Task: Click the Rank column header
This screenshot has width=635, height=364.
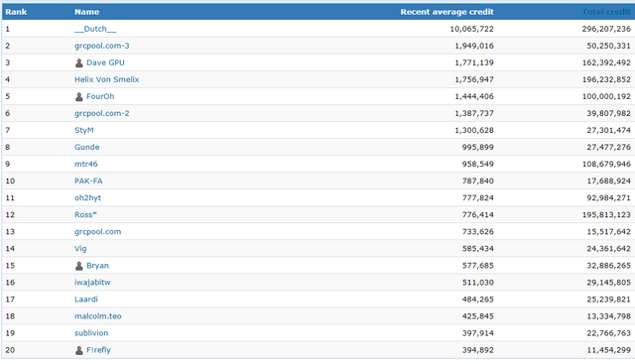Action: [x=16, y=12]
